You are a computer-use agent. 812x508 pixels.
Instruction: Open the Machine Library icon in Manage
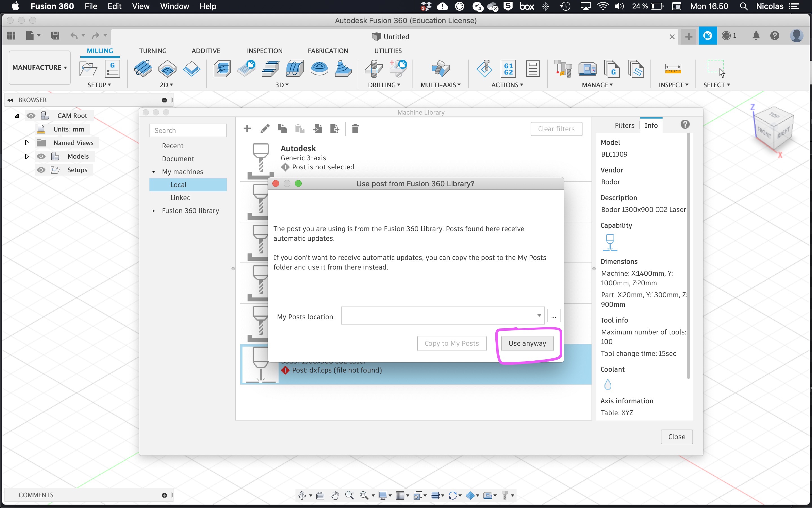point(588,69)
